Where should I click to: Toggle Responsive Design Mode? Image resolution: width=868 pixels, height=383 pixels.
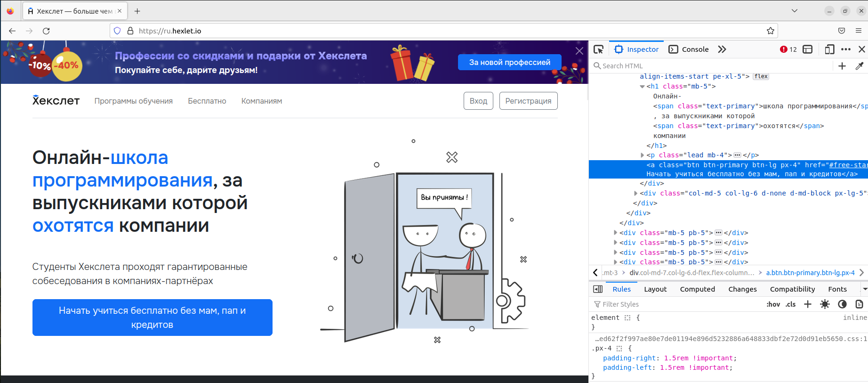[829, 49]
